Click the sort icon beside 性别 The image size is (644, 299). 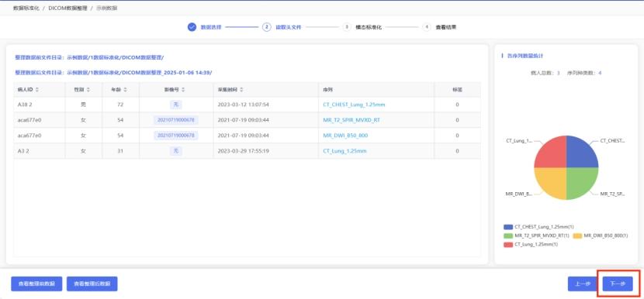88,89
